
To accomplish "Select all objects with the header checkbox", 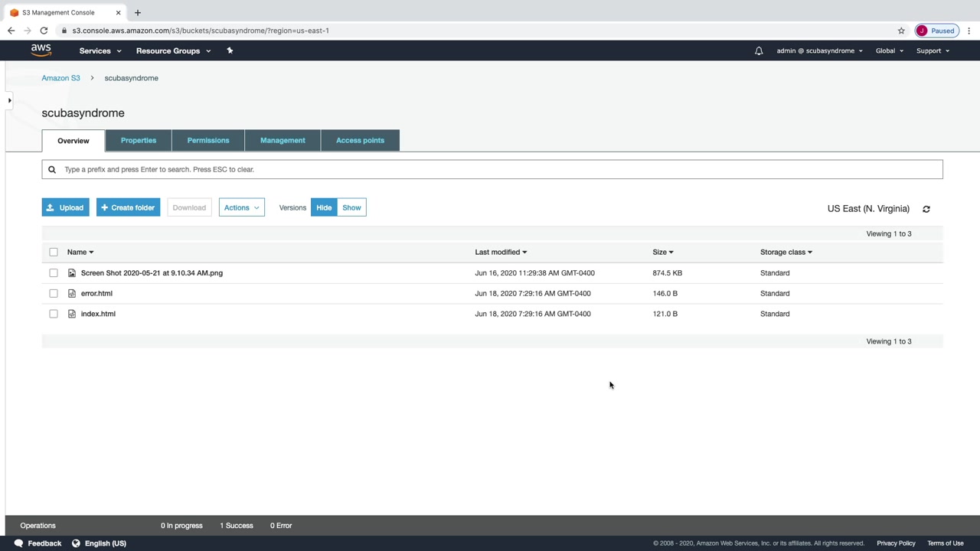I will point(54,252).
